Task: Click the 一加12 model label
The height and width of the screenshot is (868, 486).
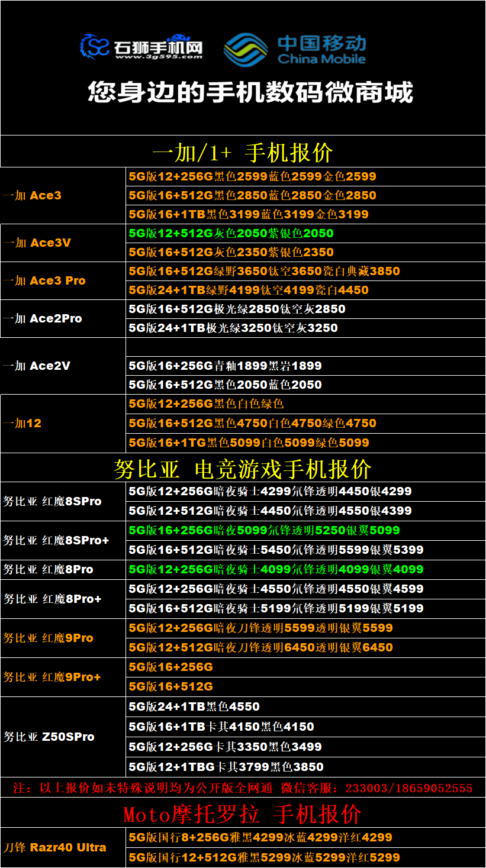Action: 22,423
